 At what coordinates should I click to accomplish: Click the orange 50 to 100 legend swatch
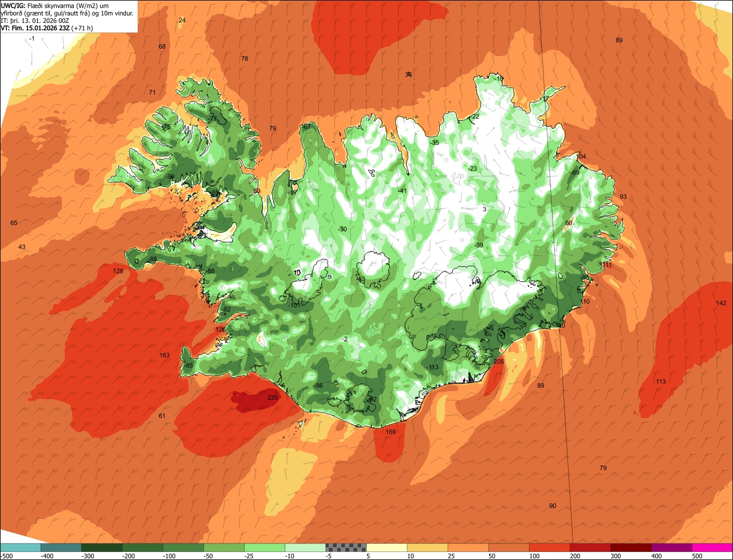pos(509,547)
